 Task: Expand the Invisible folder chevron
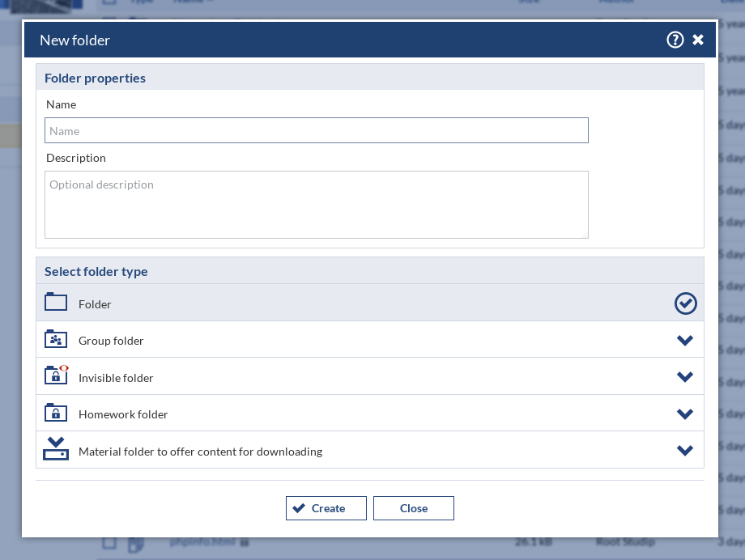click(685, 377)
